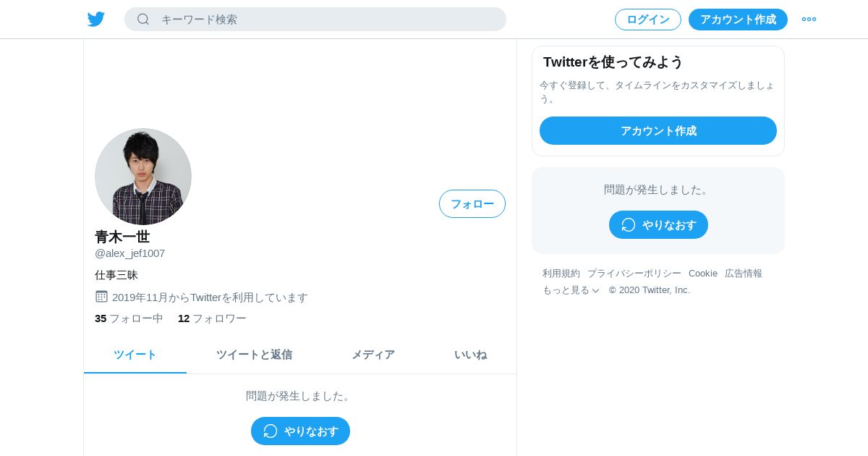Open the 青木一世 profile avatar photo
868x456 pixels.
pyautogui.click(x=143, y=177)
